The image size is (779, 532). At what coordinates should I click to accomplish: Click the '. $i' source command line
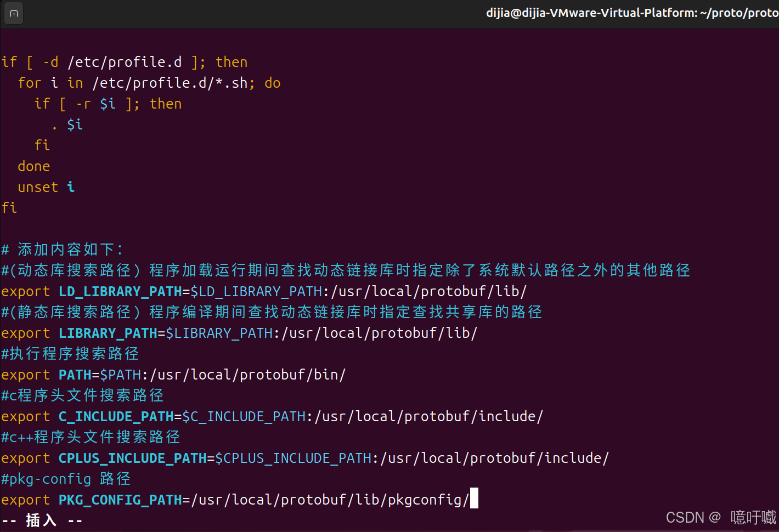pos(67,124)
